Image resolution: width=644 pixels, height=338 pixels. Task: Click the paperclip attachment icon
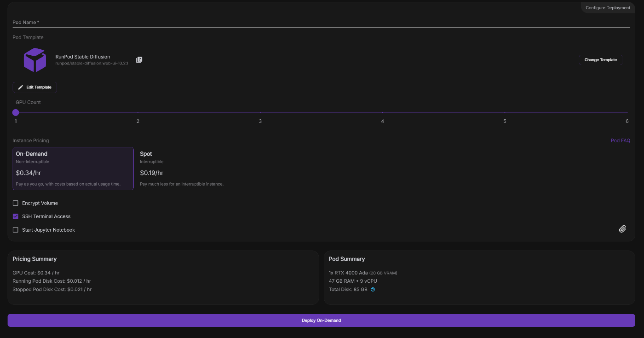click(622, 229)
